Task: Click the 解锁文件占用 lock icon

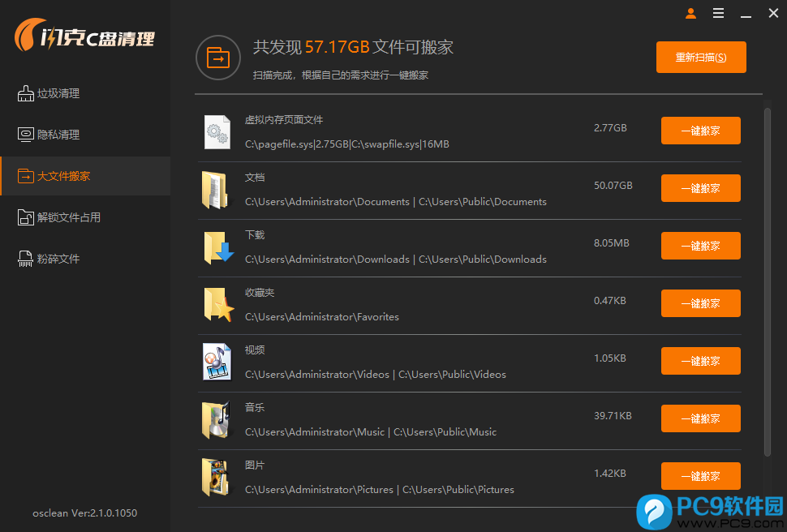Action: click(26, 217)
